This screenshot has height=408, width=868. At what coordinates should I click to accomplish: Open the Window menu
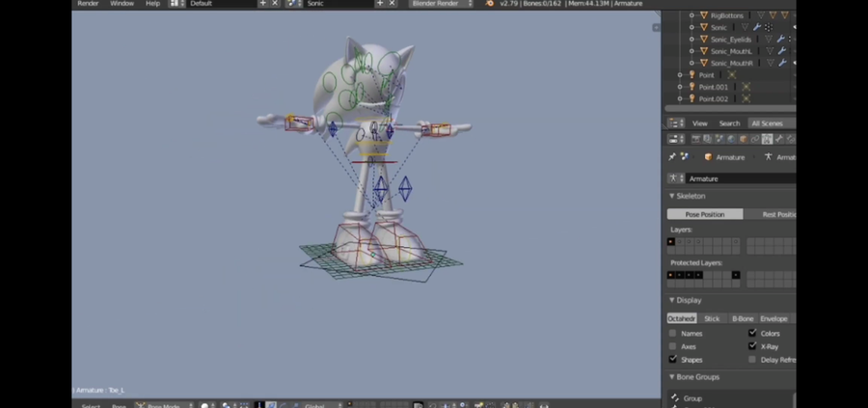tap(122, 3)
